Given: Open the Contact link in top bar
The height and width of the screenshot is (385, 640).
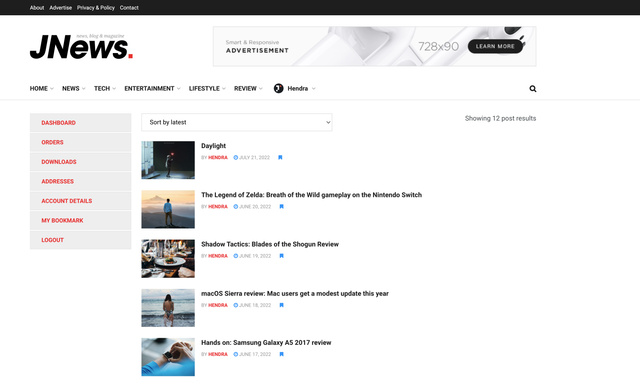Looking at the screenshot, I should point(129,8).
